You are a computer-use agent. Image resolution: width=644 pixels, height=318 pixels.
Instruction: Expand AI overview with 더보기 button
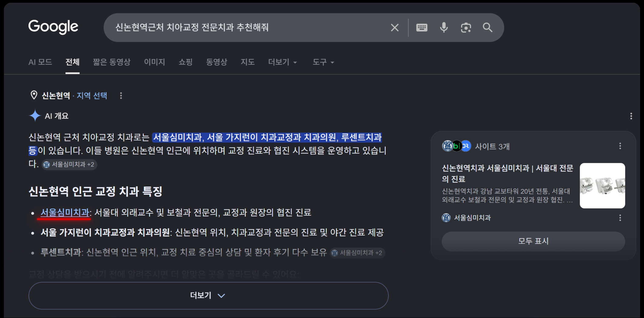click(x=208, y=296)
